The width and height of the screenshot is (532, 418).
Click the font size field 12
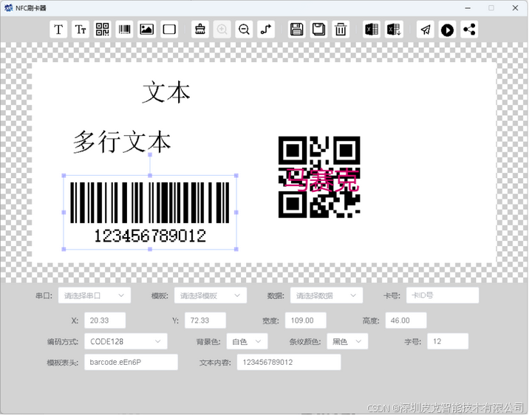(x=448, y=341)
